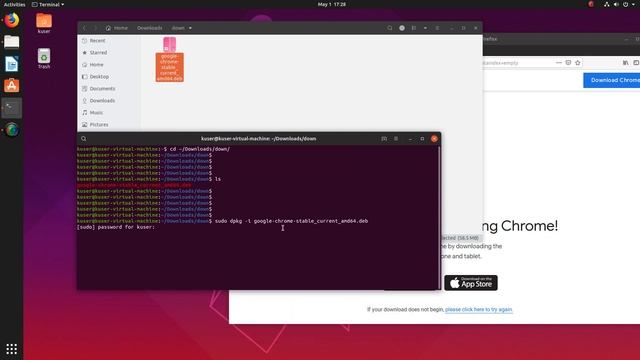
Task: Open the power menu icon in top bar
Action: click(626, 4)
